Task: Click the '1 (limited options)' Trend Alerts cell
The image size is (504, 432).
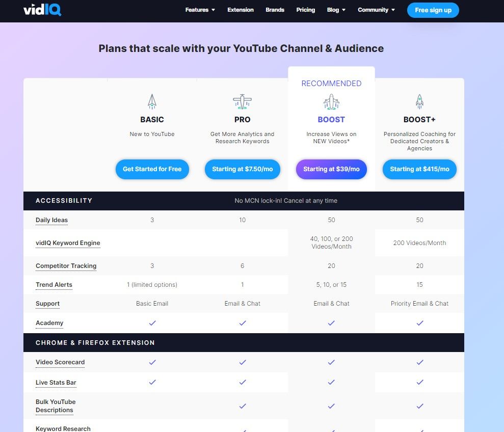Action: 152,285
